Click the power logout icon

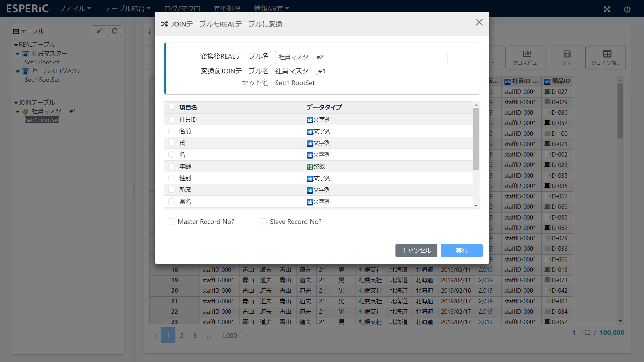click(x=627, y=9)
